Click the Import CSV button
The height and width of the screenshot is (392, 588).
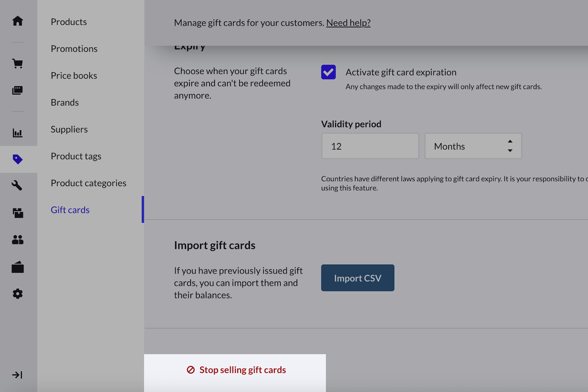357,278
